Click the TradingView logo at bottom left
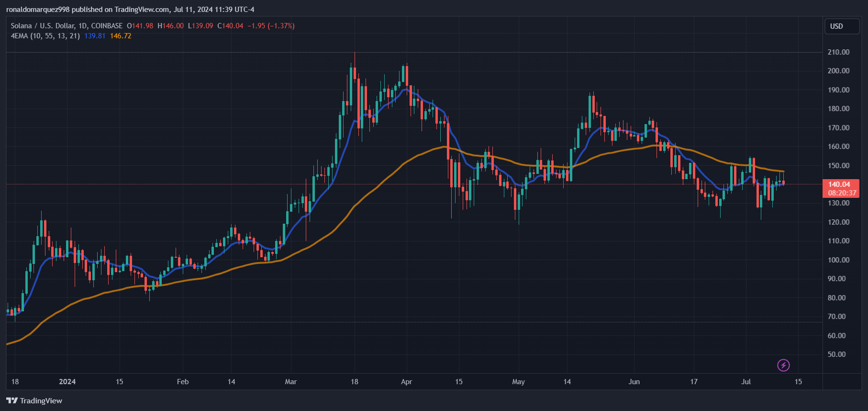The height and width of the screenshot is (411, 868). (x=34, y=401)
